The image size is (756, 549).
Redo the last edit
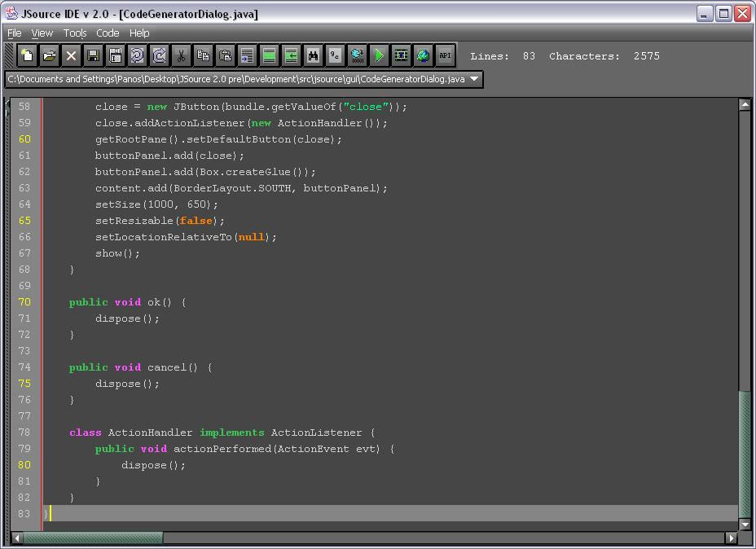[x=159, y=56]
